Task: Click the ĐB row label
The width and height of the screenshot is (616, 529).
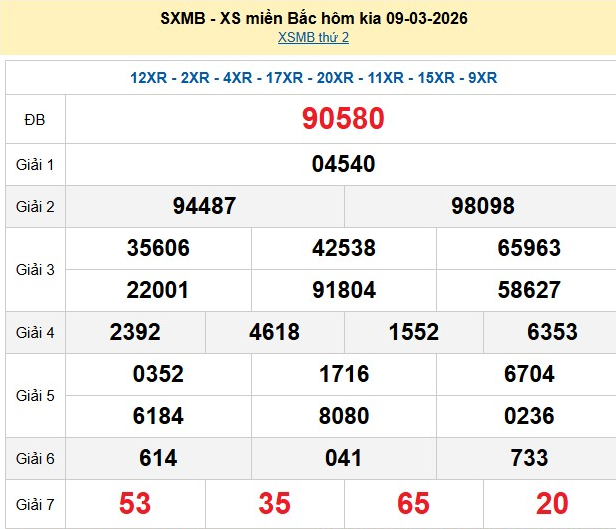Action: point(35,120)
